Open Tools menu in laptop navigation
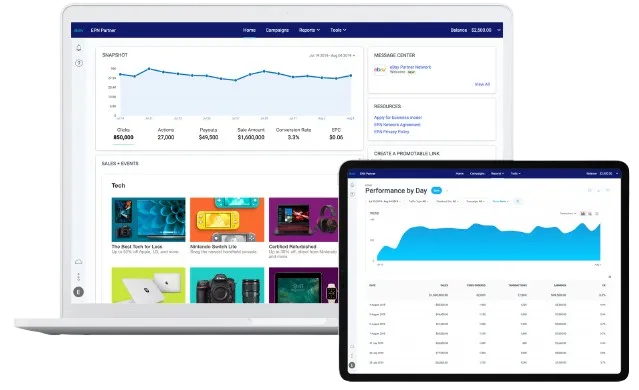This screenshot has height=390, width=639. click(338, 30)
